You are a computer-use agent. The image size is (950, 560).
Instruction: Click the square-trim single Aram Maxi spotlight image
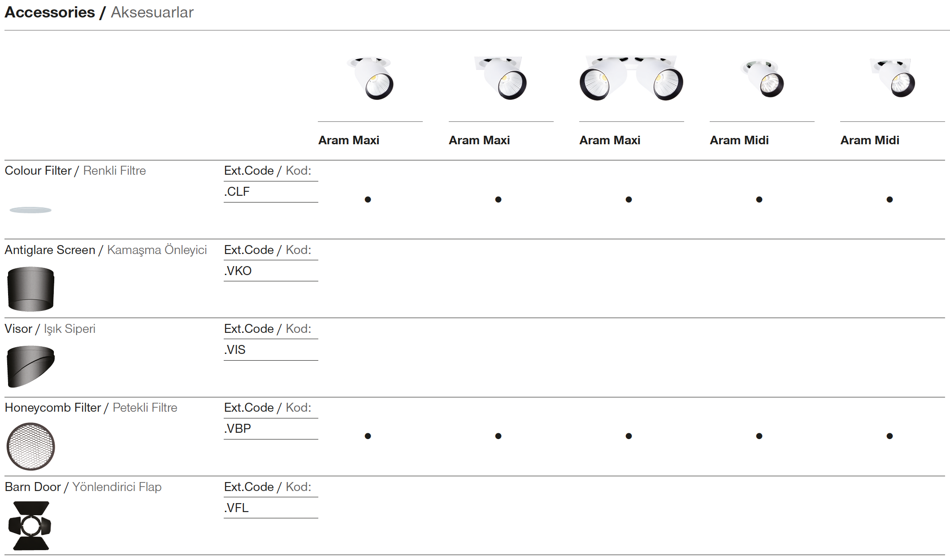501,78
